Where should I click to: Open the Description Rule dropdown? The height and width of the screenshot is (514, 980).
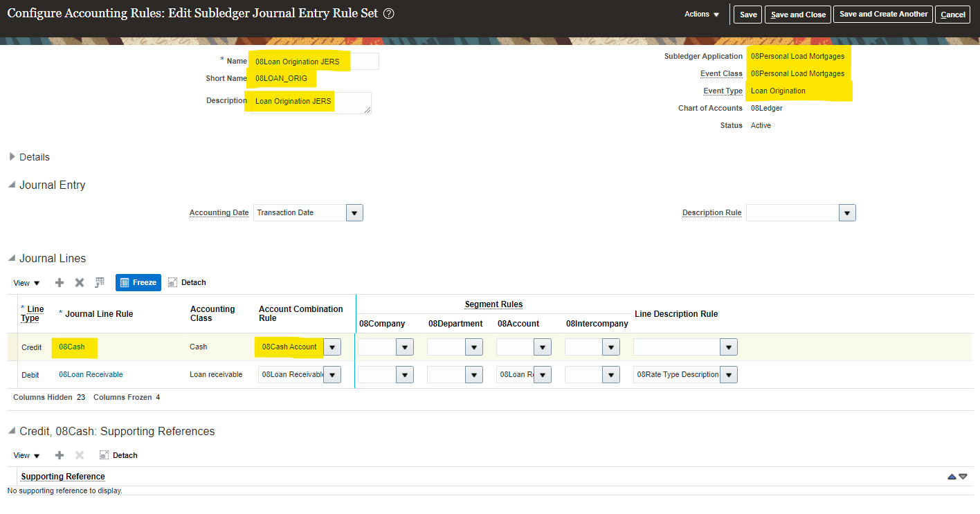pos(847,213)
